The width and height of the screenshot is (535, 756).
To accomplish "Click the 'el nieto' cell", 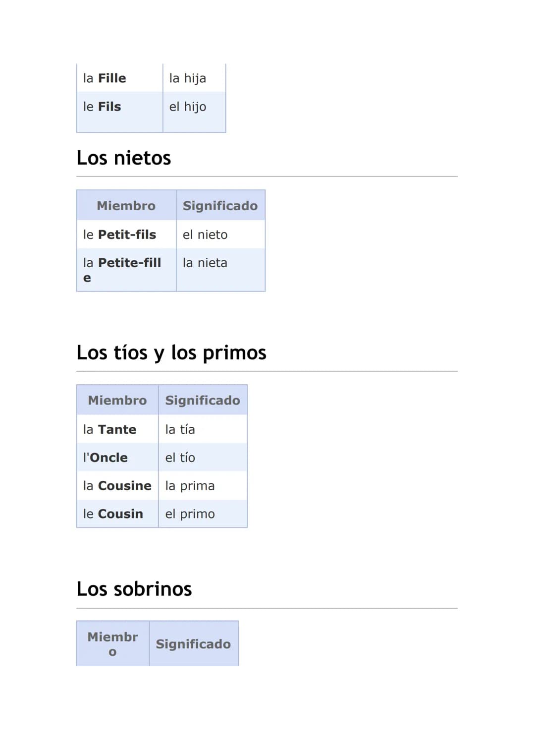I will pyautogui.click(x=220, y=234).
